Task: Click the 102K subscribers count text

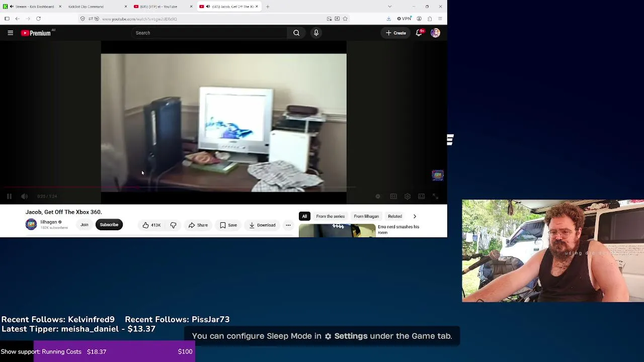Action: point(54,228)
